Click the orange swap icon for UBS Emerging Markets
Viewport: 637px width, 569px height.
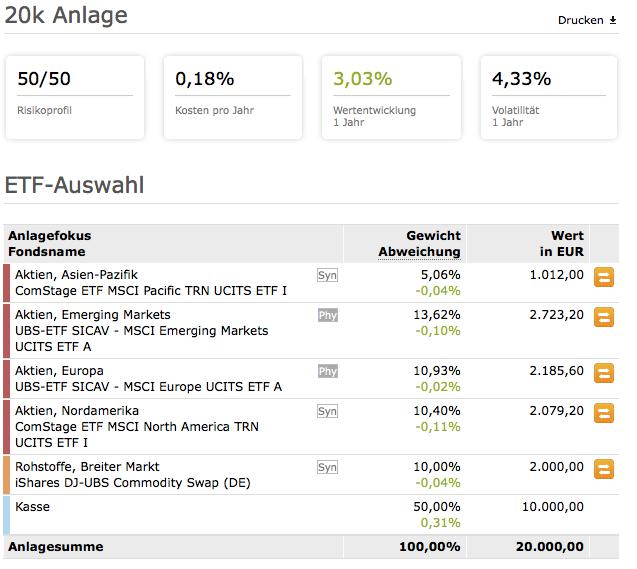604,318
